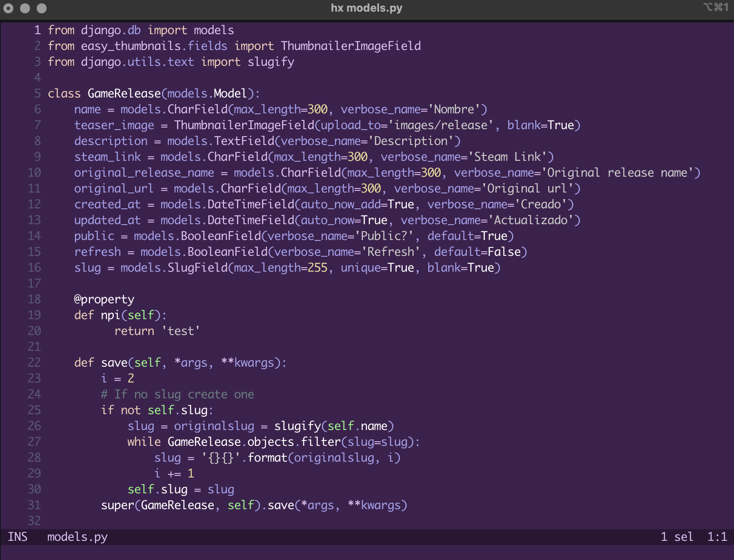This screenshot has height=560, width=734.
Task: Click the '1 sel' selection count
Action: [x=677, y=537]
